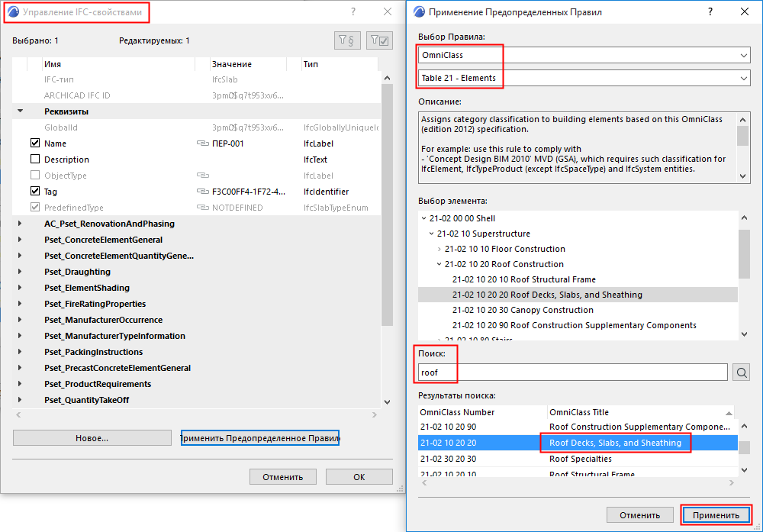Click the Применить button
Screen dimensions: 763x532
click(x=716, y=515)
